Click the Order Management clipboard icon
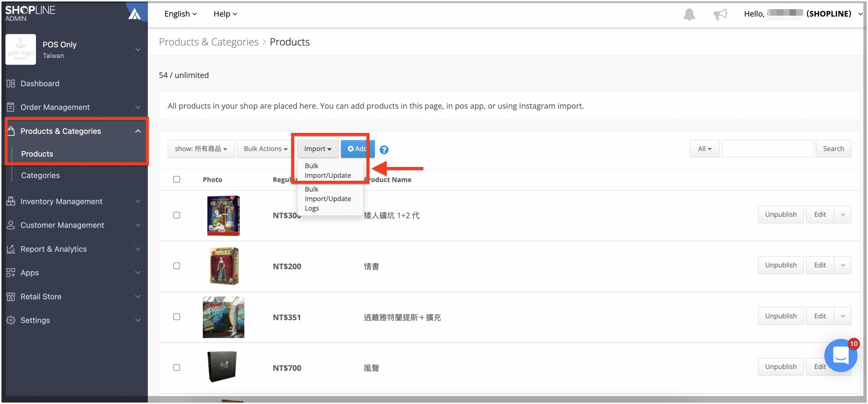 point(11,107)
